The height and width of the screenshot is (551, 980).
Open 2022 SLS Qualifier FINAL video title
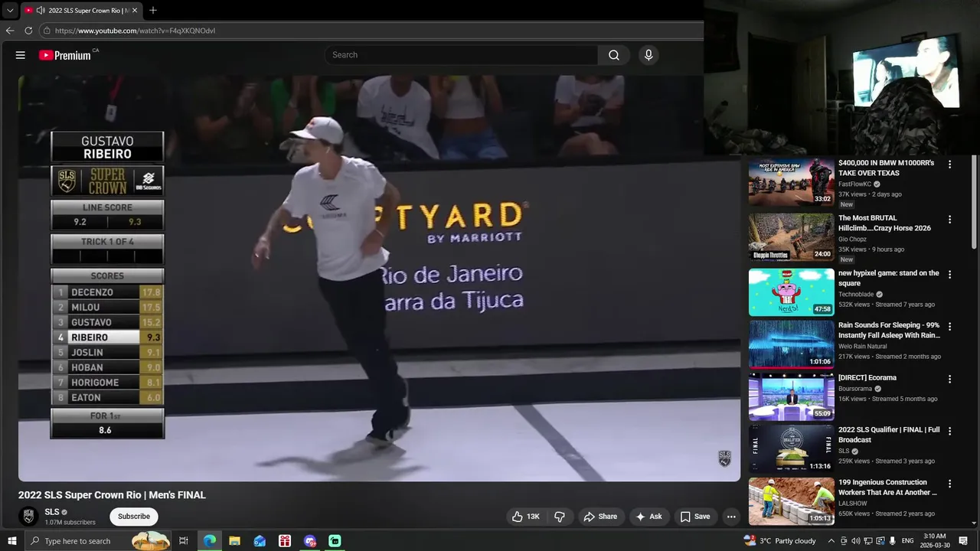[889, 435]
